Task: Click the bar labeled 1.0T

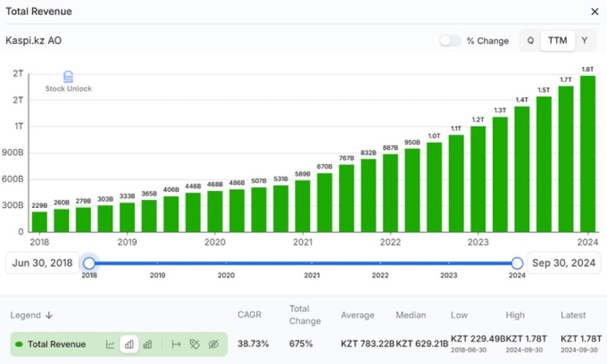Action: [x=435, y=187]
